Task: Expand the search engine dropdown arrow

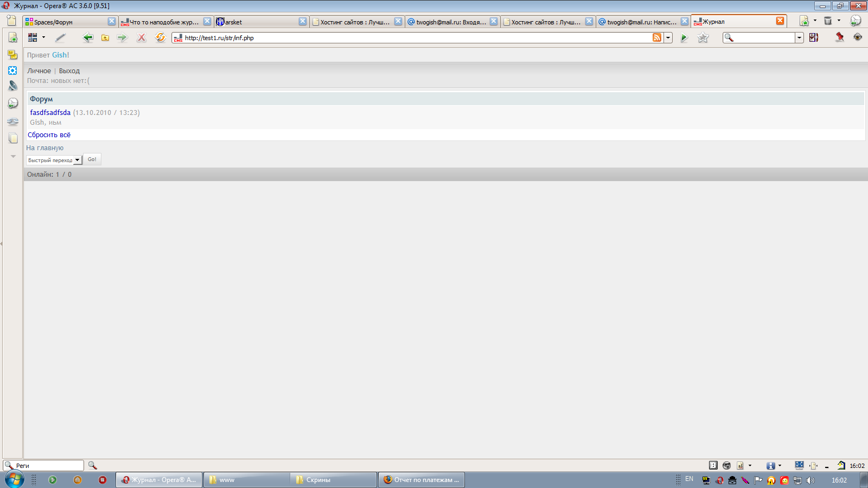Action: [x=799, y=37]
